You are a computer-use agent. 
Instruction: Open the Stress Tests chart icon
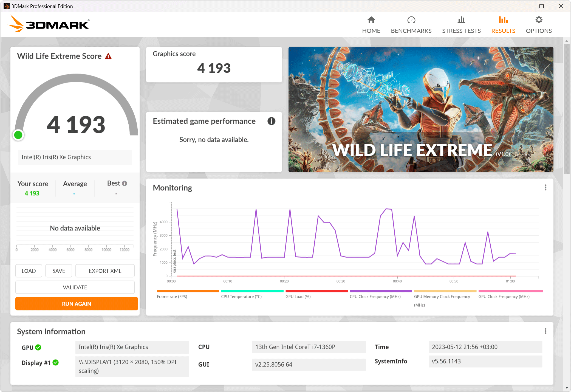tap(461, 20)
